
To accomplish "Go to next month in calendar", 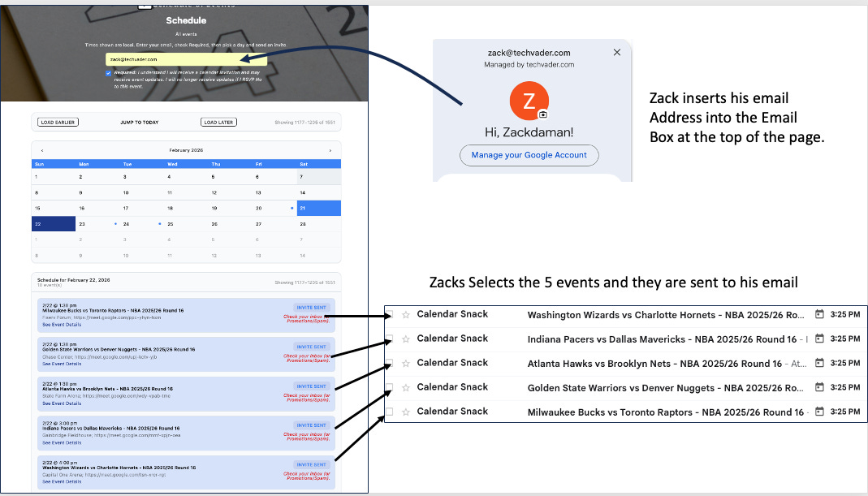I will tap(330, 150).
